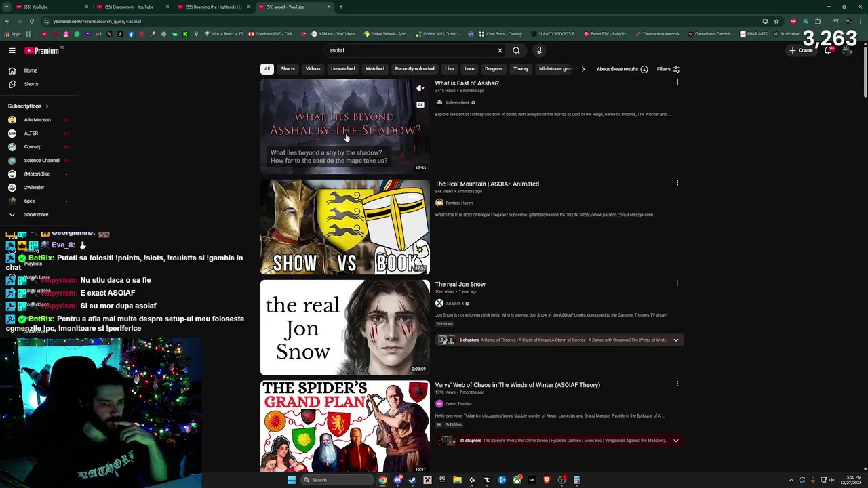Viewport: 868px width, 488px height.
Task: Open Alt Shift X channel
Action: point(454,304)
